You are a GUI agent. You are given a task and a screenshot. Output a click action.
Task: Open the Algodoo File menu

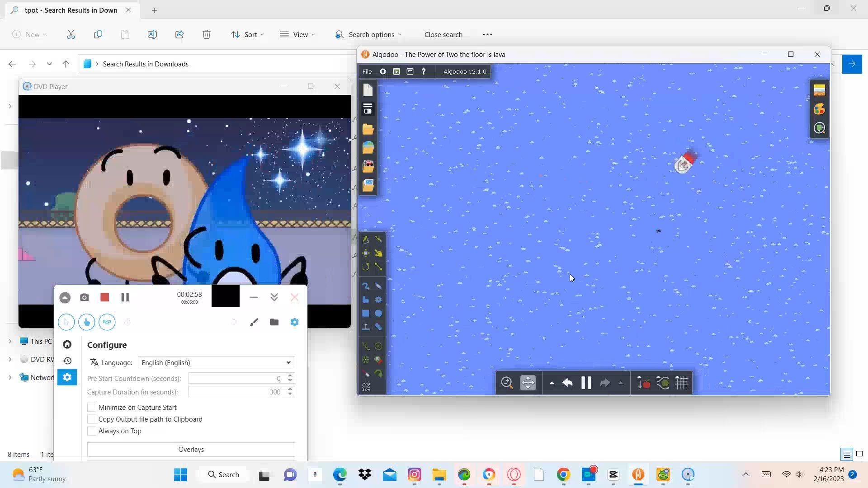click(x=367, y=71)
